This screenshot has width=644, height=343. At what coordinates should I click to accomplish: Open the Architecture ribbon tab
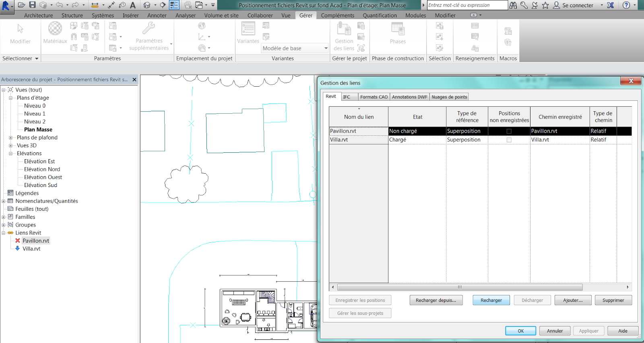pos(38,15)
